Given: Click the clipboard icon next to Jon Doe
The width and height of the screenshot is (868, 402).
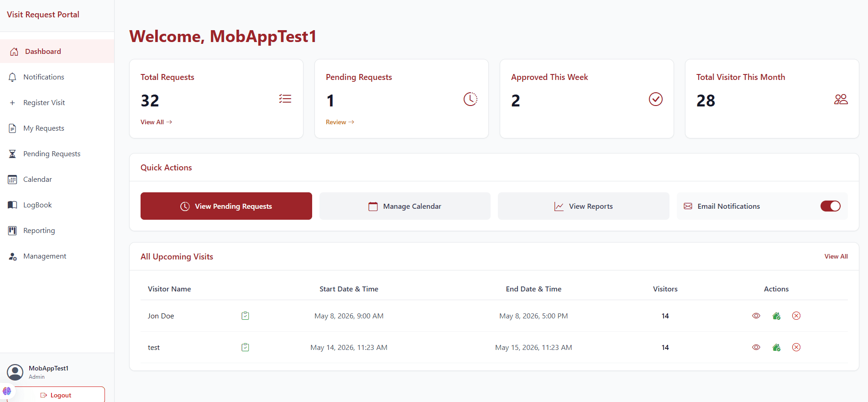Looking at the screenshot, I should (245, 316).
